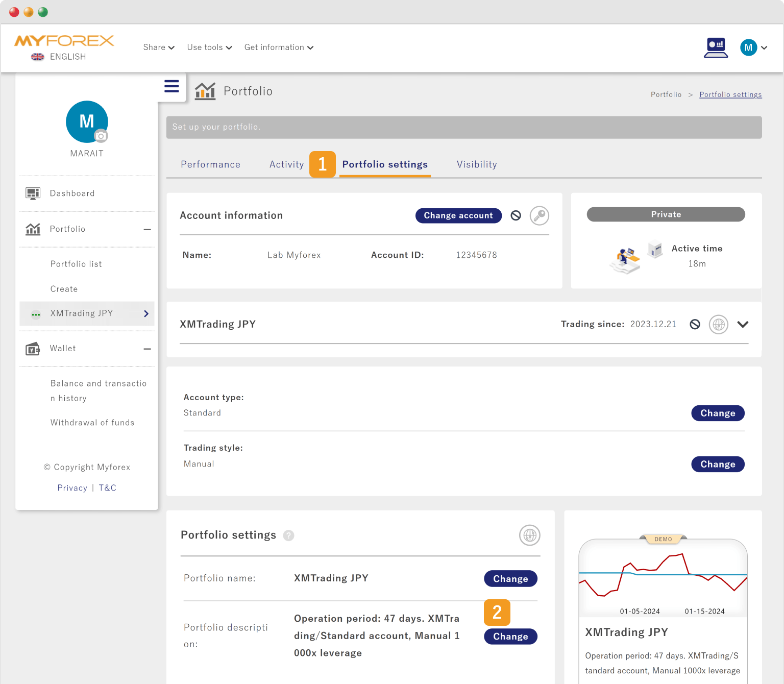
Task: Click the Set up your portfolio banner
Action: (464, 127)
